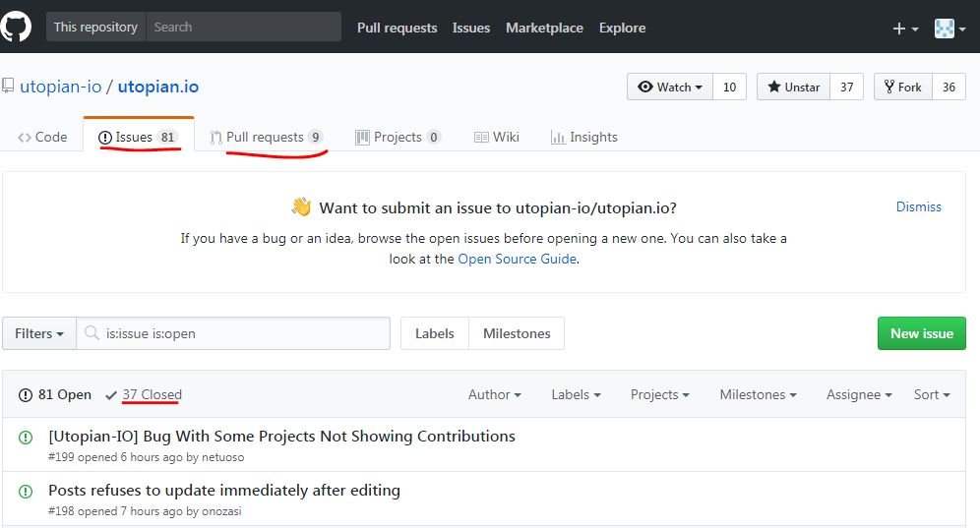
Task: Open the Insights tab
Action: click(584, 137)
